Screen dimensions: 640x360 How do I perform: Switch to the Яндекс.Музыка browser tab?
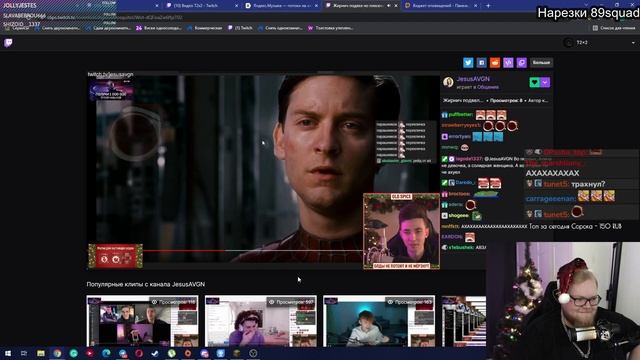(x=282, y=6)
